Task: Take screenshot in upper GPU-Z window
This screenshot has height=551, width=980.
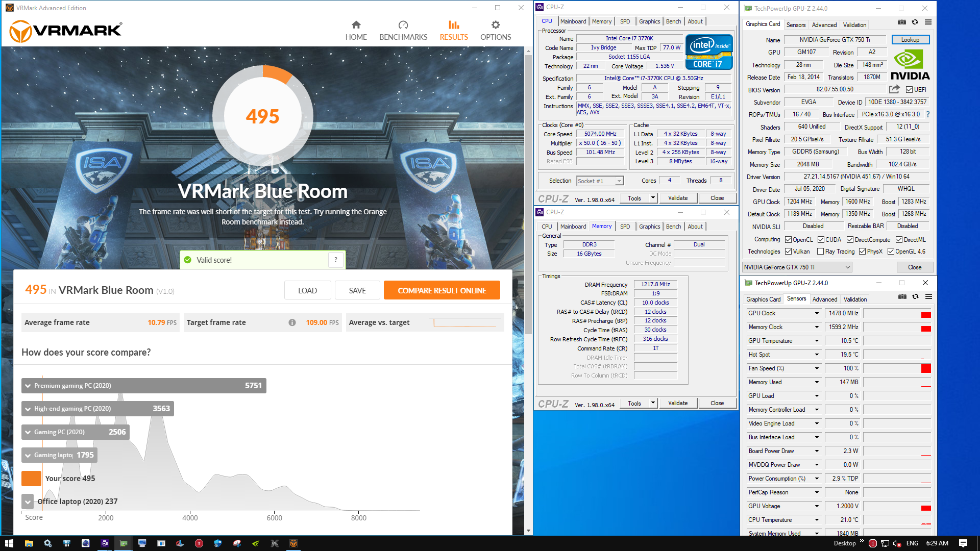Action: pos(902,22)
